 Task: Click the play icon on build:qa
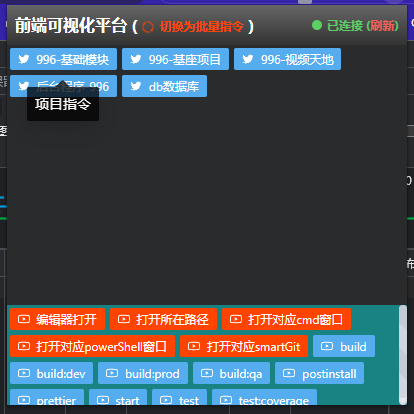coord(207,373)
